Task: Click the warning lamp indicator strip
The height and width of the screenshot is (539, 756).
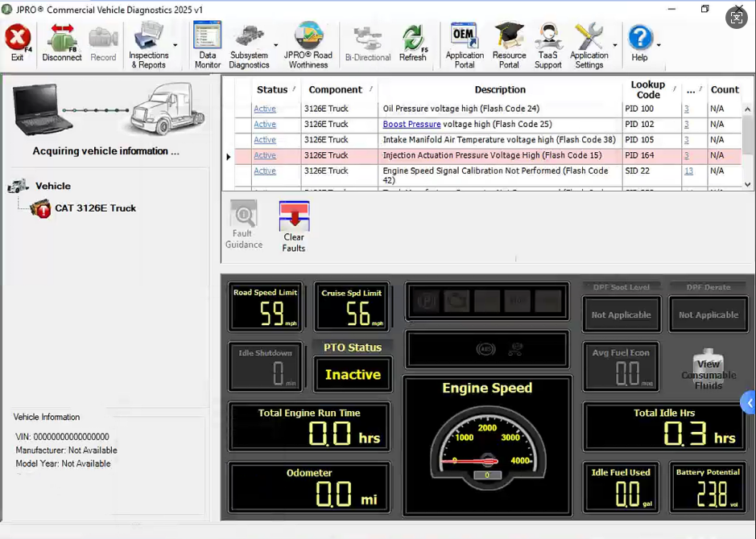Action: click(487, 302)
